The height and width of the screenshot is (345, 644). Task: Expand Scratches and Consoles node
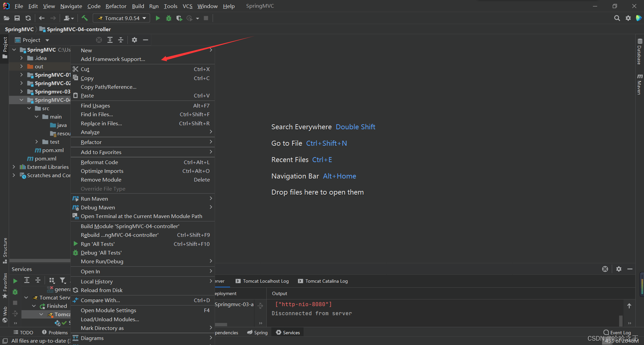14,175
